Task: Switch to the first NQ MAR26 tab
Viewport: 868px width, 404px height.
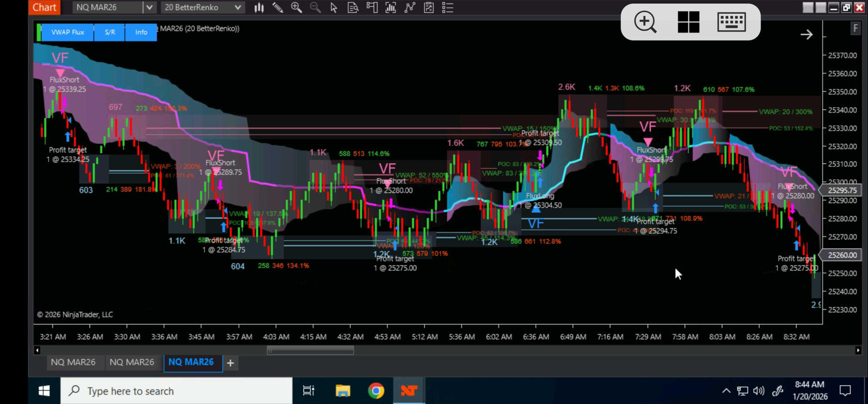Action: (73, 362)
